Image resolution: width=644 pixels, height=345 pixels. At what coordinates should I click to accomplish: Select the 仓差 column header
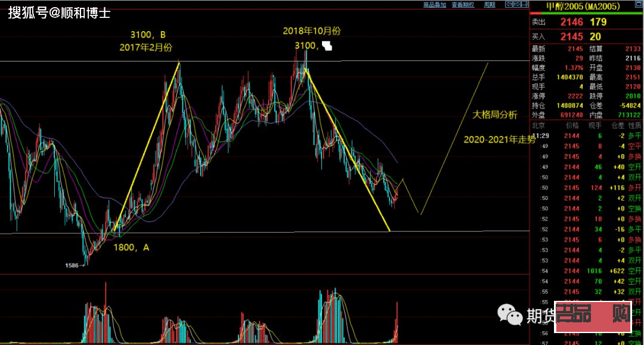click(x=616, y=126)
